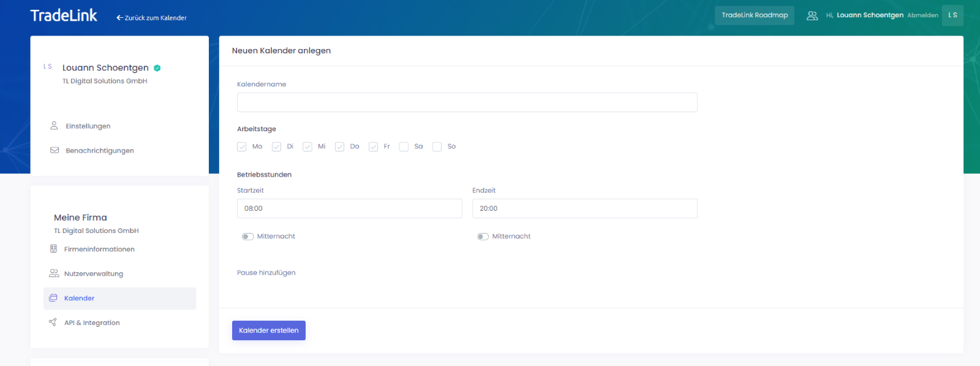This screenshot has height=366, width=980.
Task: Uncheck the Mo workday checkbox
Action: 242,147
